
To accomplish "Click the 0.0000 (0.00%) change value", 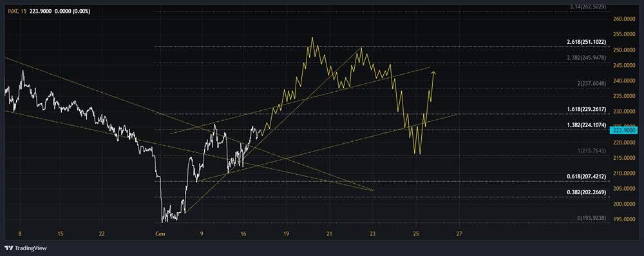I will coord(72,11).
